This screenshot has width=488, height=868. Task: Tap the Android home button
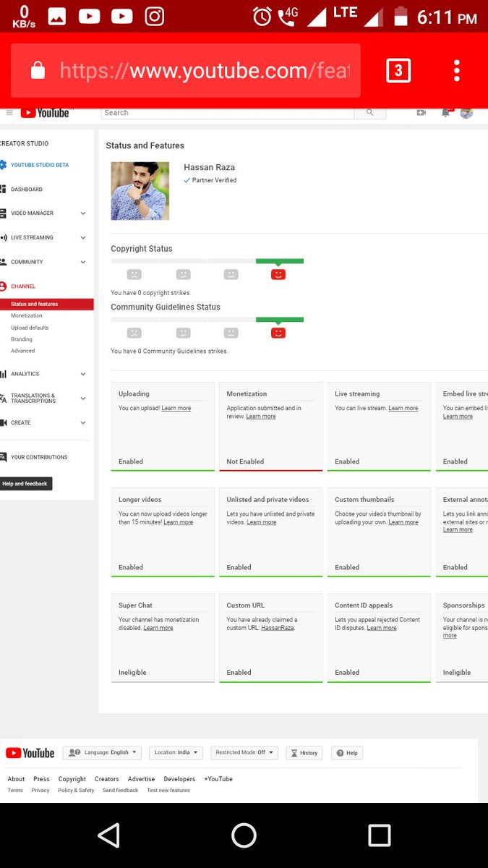pyautogui.click(x=244, y=835)
